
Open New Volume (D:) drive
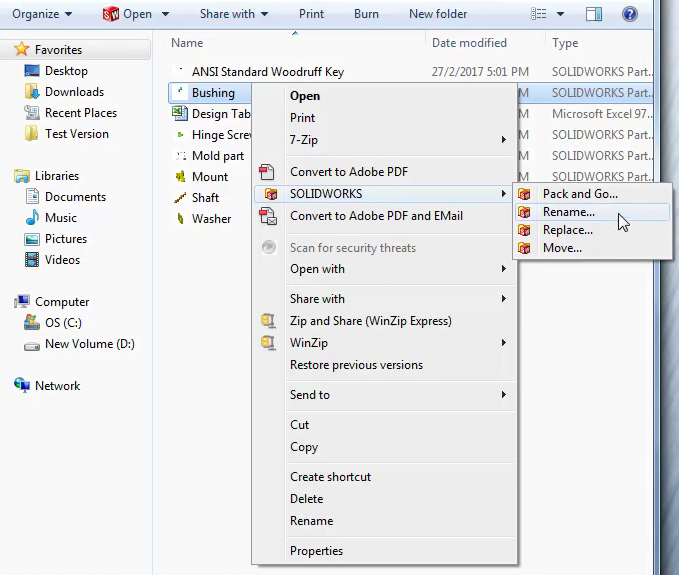coord(90,344)
